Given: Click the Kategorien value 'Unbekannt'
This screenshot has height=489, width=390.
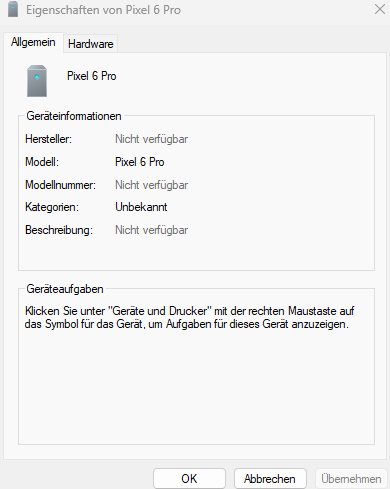Looking at the screenshot, I should point(141,207).
